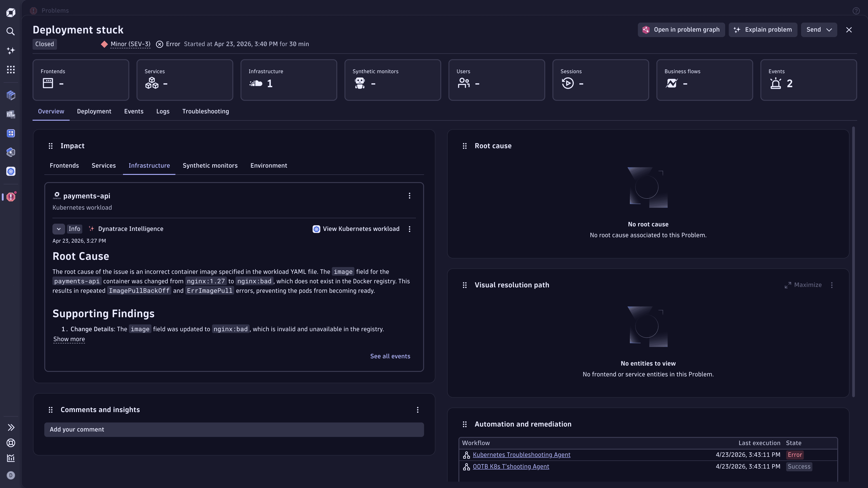
Task: Click the Info badge on event
Action: pos(74,229)
